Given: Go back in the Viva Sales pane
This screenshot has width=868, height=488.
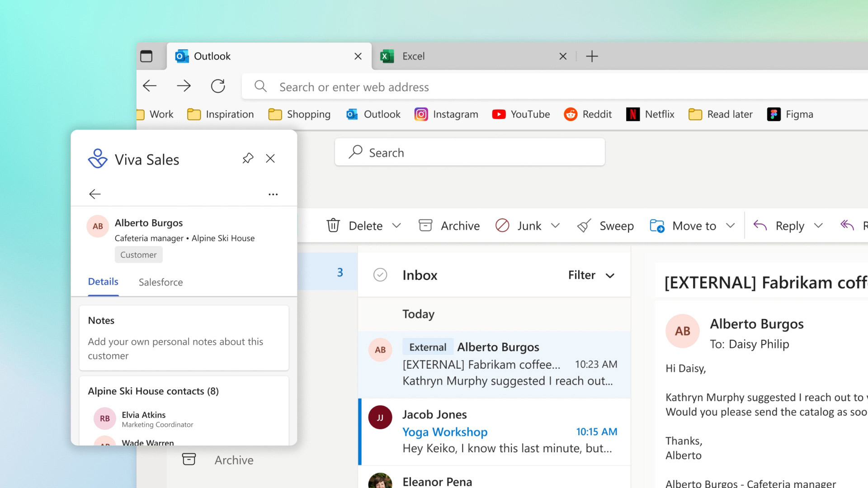Looking at the screenshot, I should (x=95, y=194).
